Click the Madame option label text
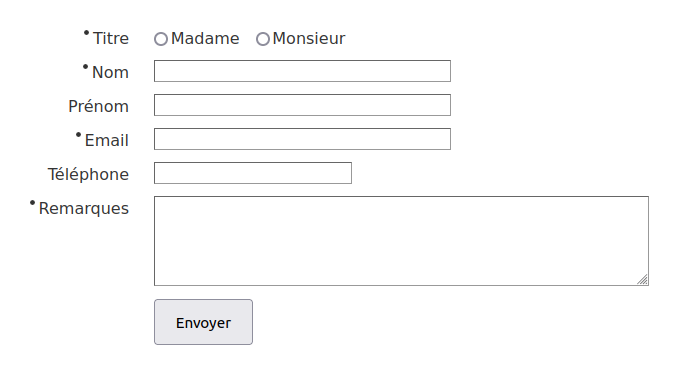The height and width of the screenshot is (375, 700). (205, 38)
